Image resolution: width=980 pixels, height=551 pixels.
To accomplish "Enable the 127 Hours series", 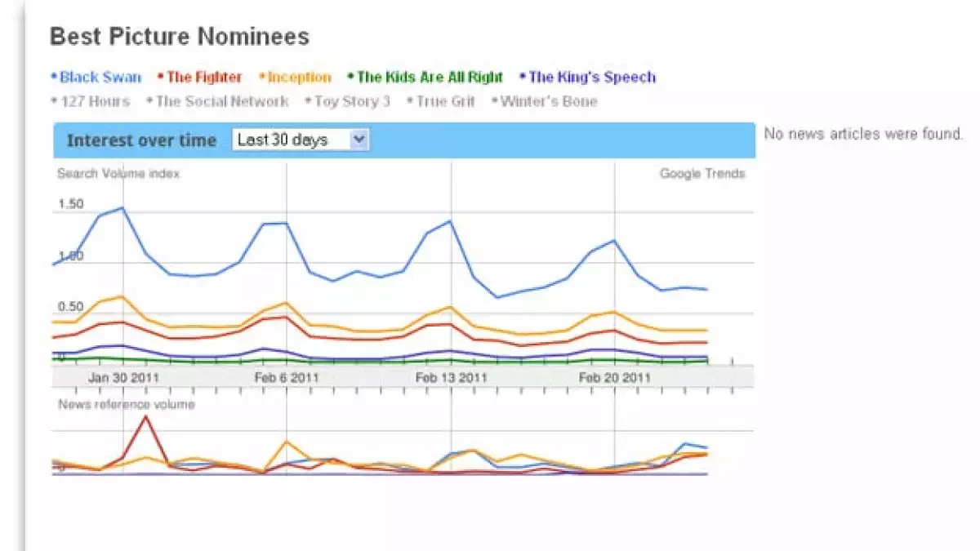I will tap(95, 101).
